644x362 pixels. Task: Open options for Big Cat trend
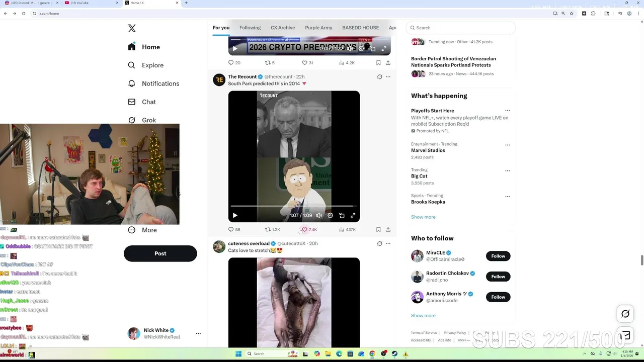click(507, 171)
